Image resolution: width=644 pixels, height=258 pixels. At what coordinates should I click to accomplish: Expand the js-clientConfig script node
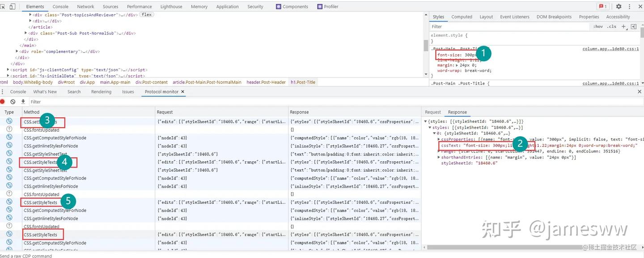tap(8, 70)
